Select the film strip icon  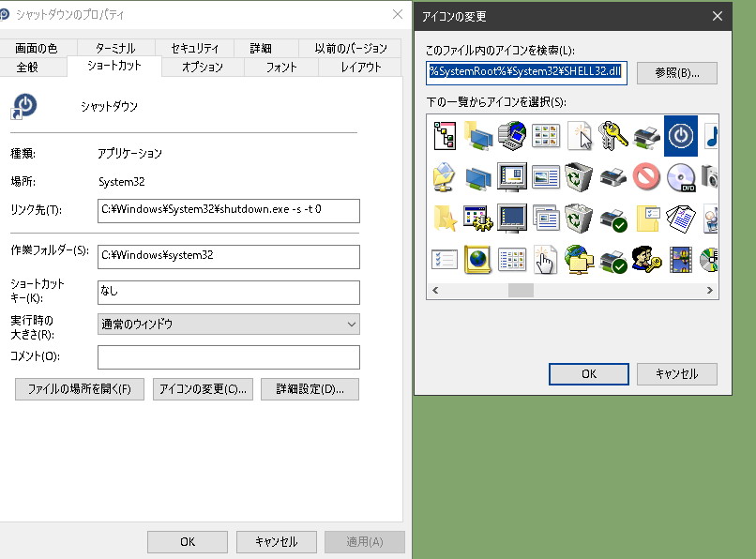coord(682,260)
